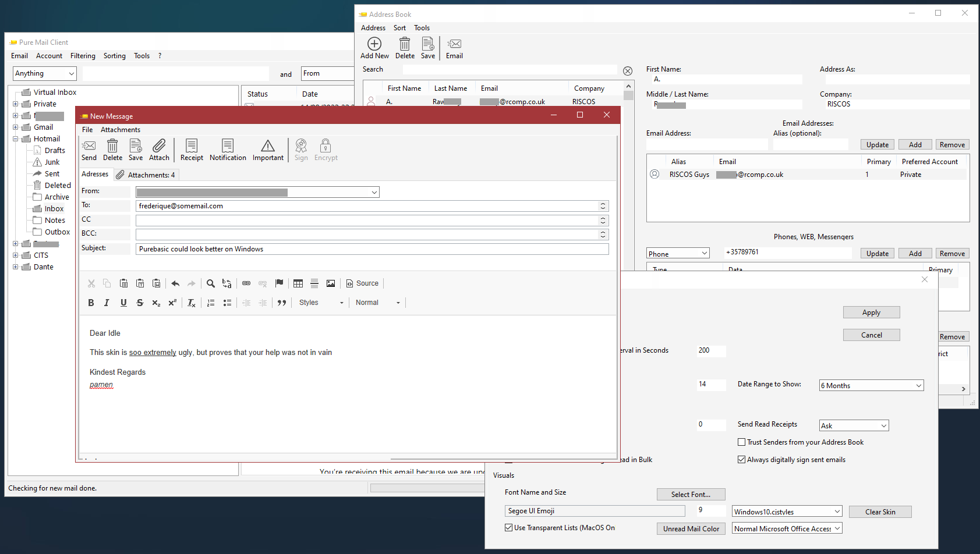Paste as plain text in editor
980x554 pixels.
coord(140,283)
